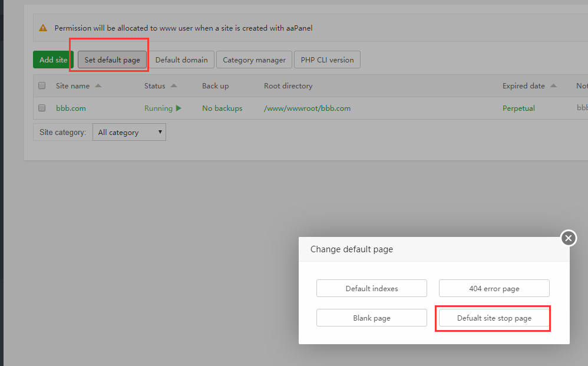
Task: Choose the 404 error page option
Action: pyautogui.click(x=494, y=288)
